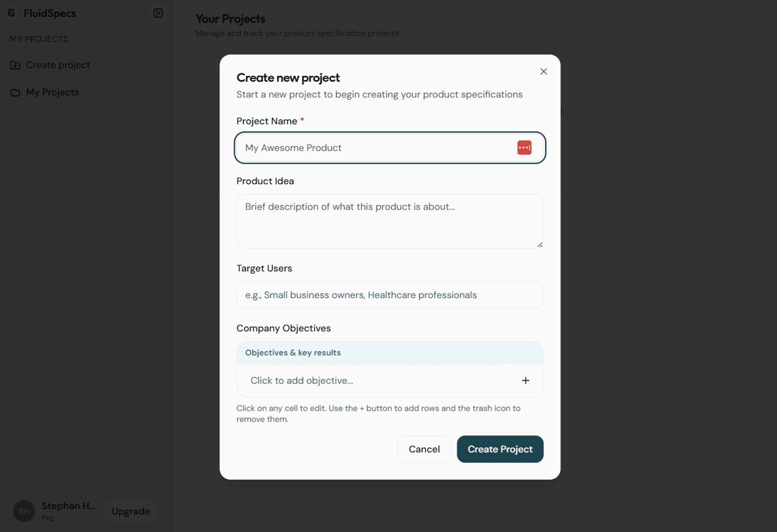
Task: Click the My Projects folder icon
Action: [x=16, y=92]
